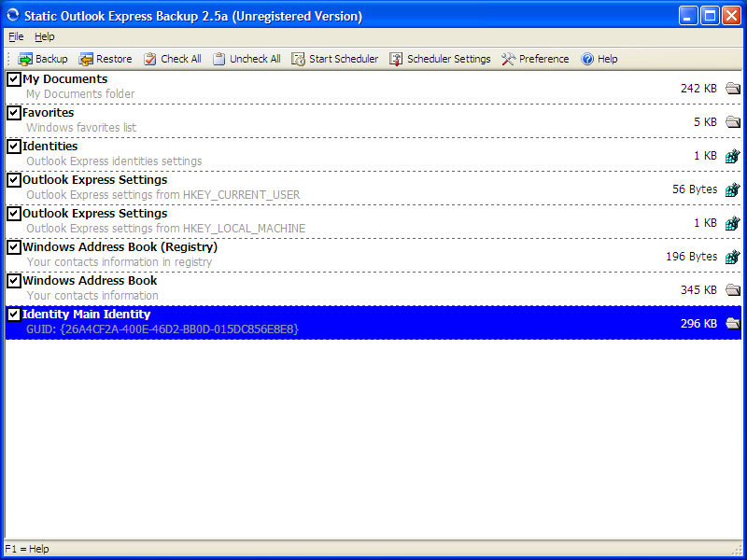
Task: Disable the Identity Main Identity checkbox
Action: [14, 315]
